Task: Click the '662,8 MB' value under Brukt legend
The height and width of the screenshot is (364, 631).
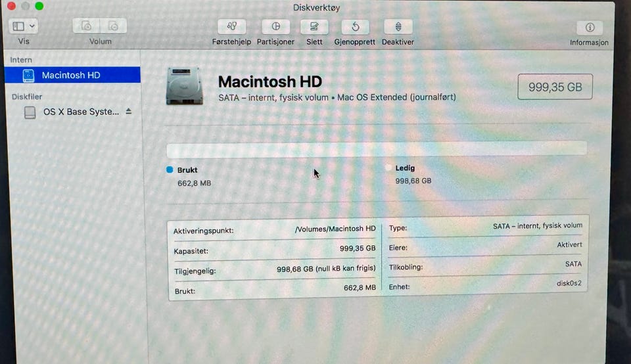Action: [195, 183]
